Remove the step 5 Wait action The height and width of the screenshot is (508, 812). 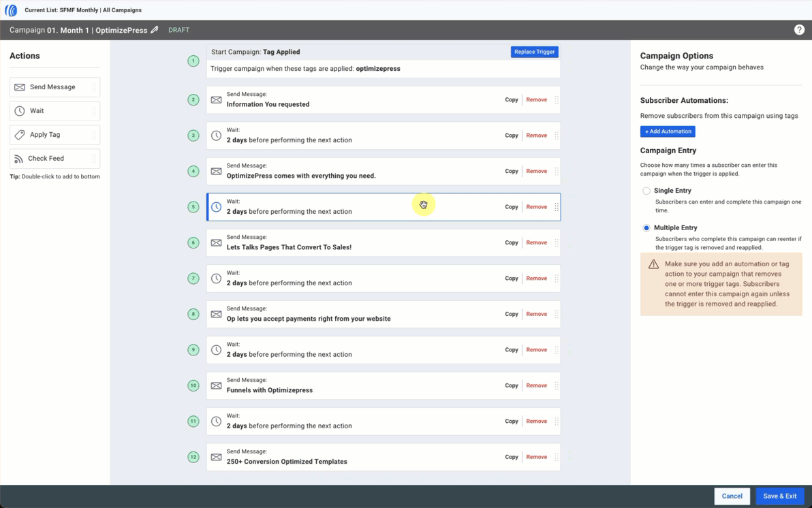coord(537,206)
